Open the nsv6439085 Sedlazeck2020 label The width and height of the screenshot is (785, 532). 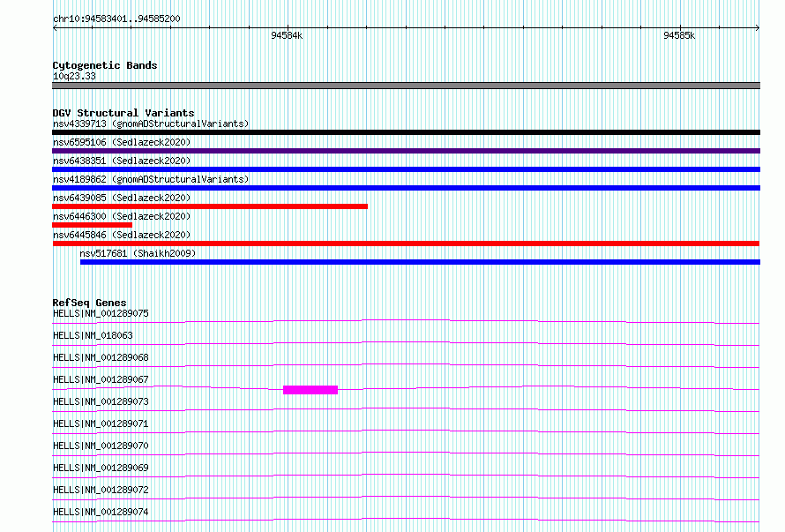coord(122,198)
